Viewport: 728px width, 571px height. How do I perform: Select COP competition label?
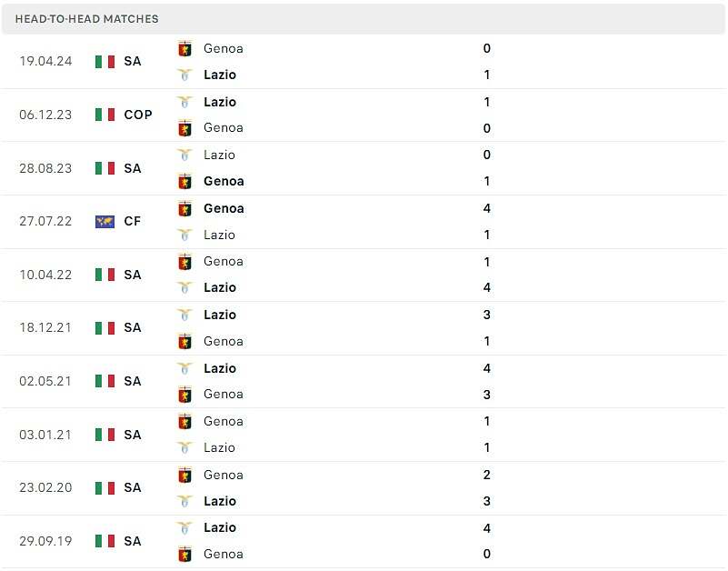point(138,115)
